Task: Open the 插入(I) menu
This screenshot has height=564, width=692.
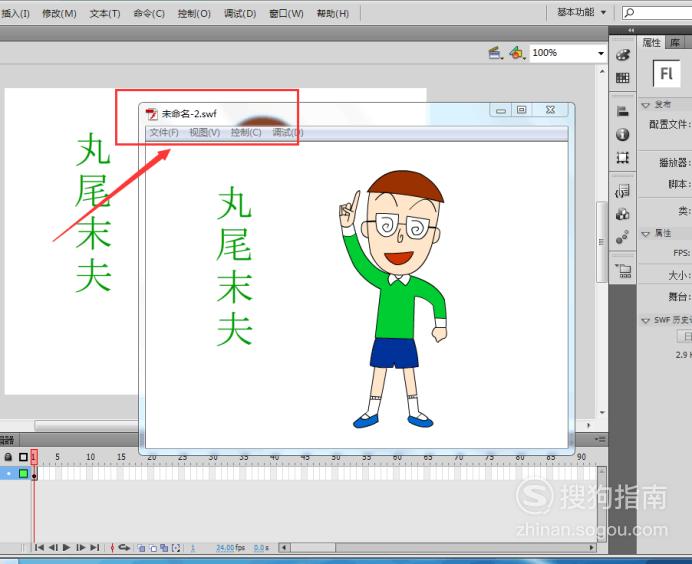Action: click(x=15, y=13)
